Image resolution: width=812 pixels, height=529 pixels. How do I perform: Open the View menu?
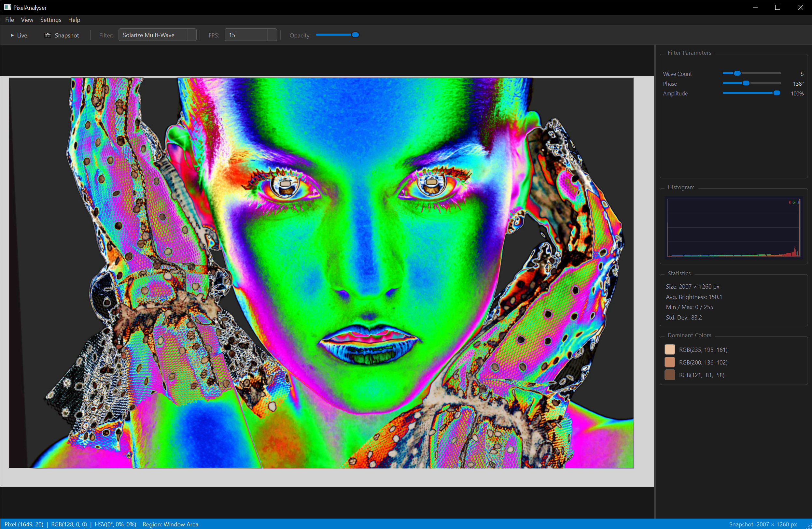click(27, 20)
